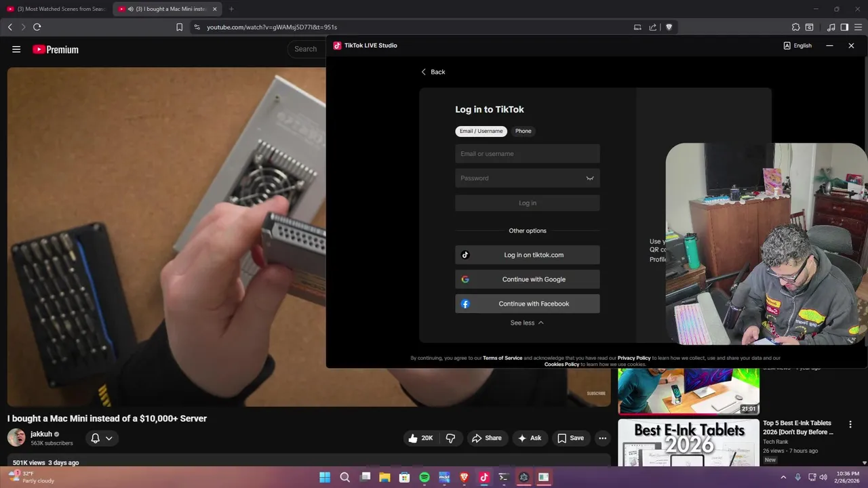The width and height of the screenshot is (868, 488).
Task: Click the Share button under video
Action: (x=486, y=438)
